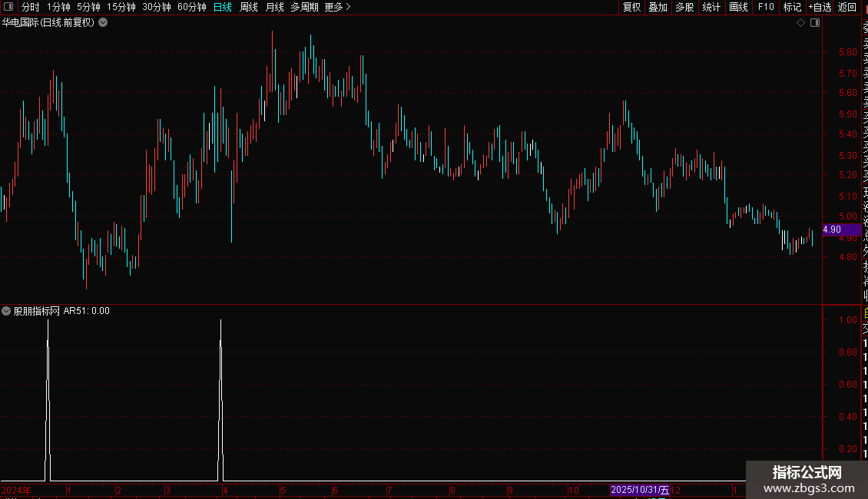Toggle the side panel icon in chart corner
Viewport: 868px width, 499px height.
(815, 23)
